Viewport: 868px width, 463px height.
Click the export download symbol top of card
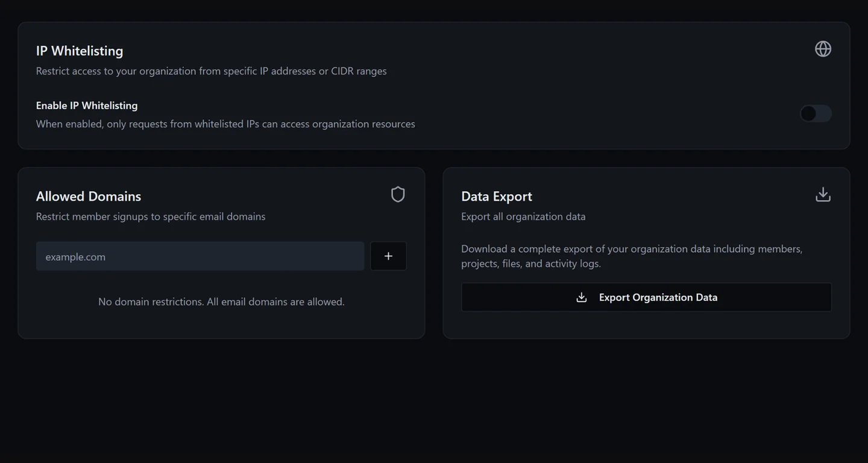point(823,194)
